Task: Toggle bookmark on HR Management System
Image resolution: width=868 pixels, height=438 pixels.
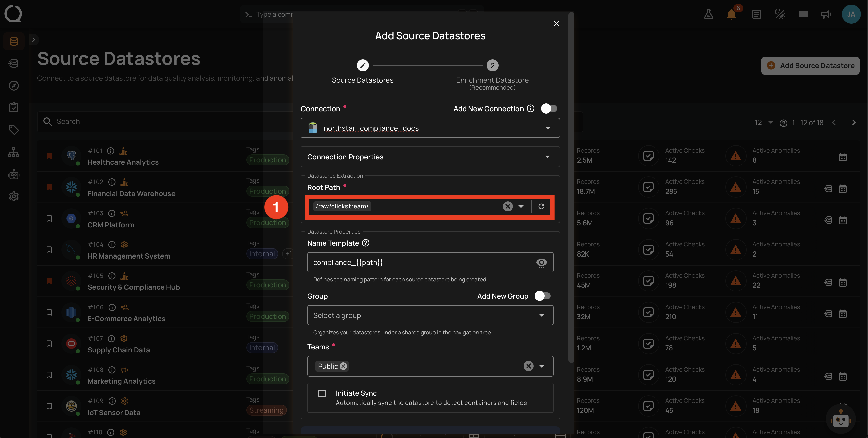Action: (x=49, y=250)
